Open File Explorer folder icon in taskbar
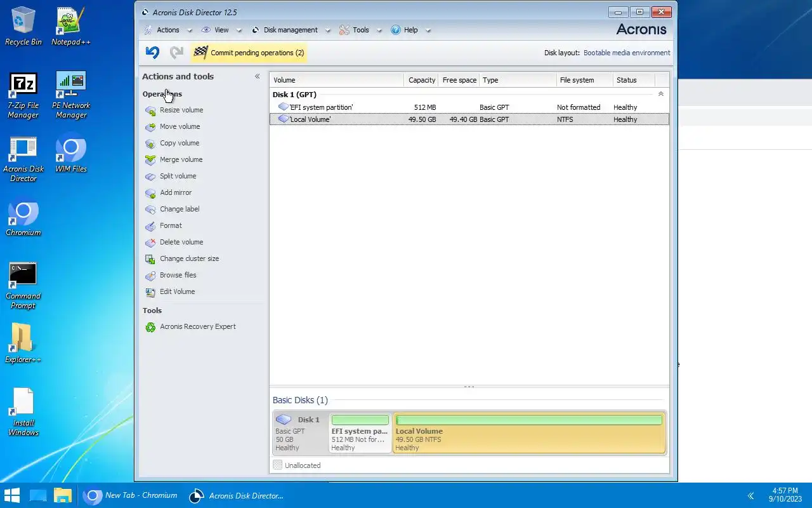 click(62, 496)
